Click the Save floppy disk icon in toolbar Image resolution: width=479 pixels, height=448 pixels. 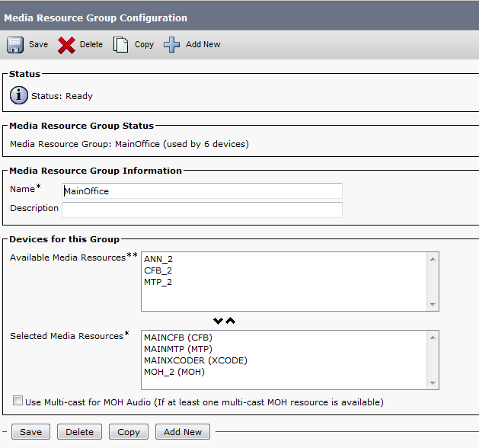[15, 45]
